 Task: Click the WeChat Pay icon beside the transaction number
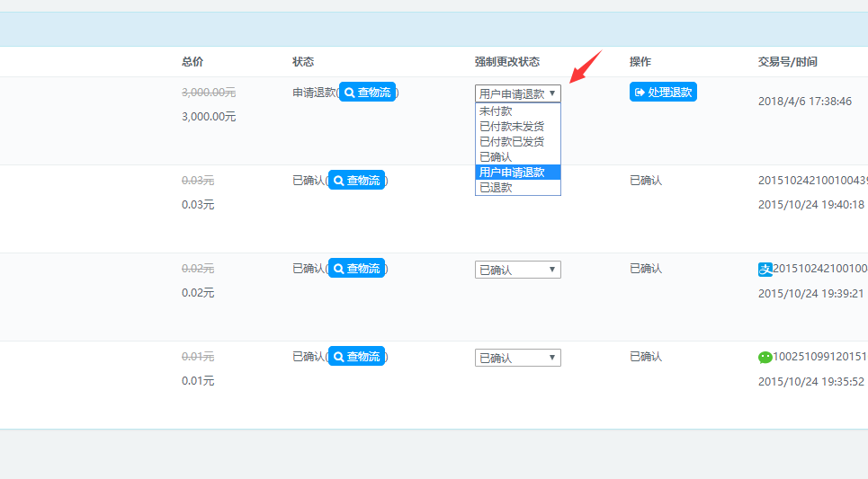tap(765, 357)
